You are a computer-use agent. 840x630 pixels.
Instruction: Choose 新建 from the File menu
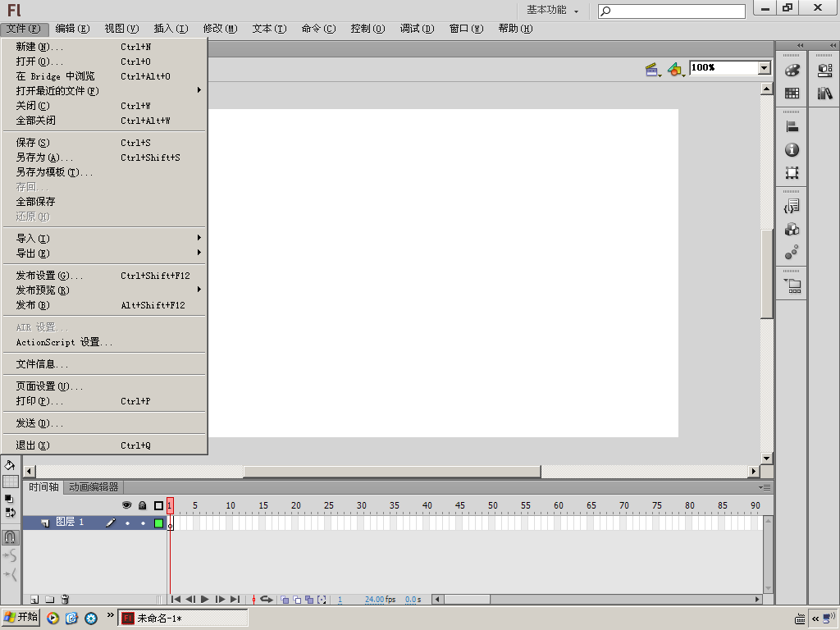pos(104,47)
